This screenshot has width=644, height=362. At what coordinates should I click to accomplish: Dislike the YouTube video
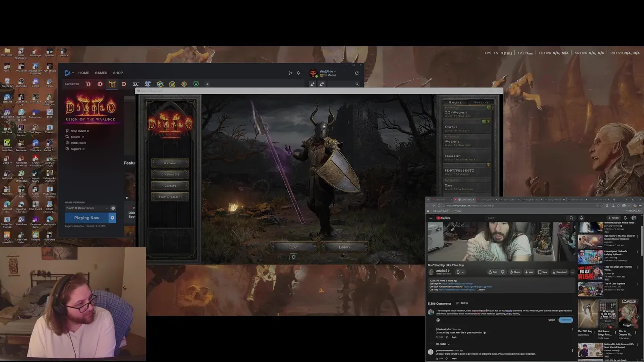tap(503, 272)
